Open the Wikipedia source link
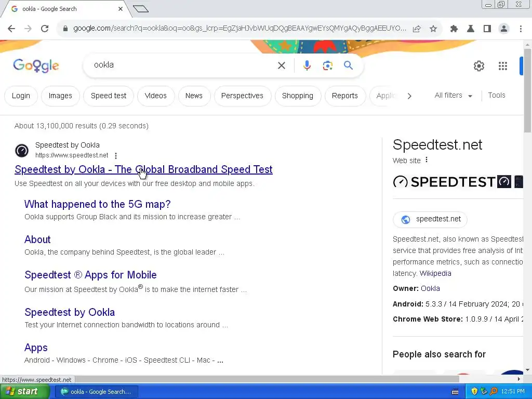Screen dimensions: 532x399 tap(435, 273)
